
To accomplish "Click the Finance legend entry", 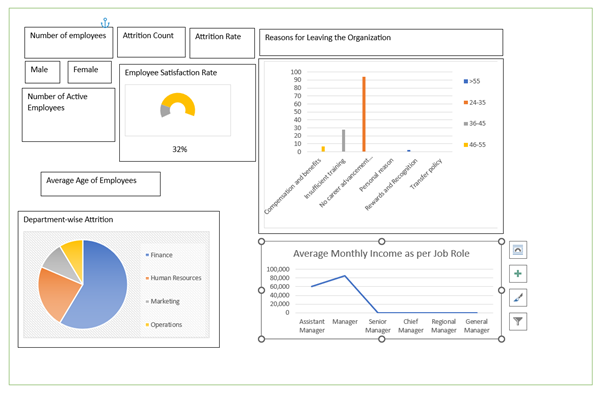I will [x=159, y=255].
